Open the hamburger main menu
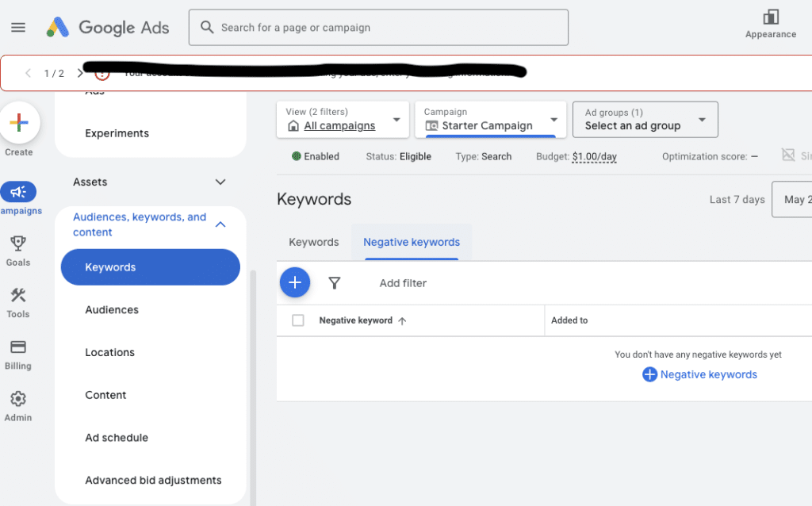 click(18, 28)
